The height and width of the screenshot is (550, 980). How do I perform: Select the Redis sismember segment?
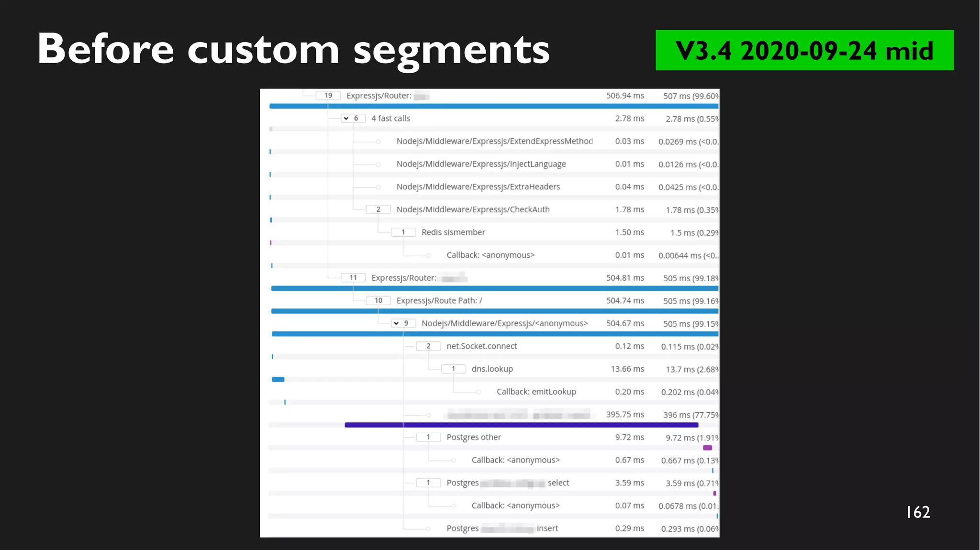(x=453, y=232)
